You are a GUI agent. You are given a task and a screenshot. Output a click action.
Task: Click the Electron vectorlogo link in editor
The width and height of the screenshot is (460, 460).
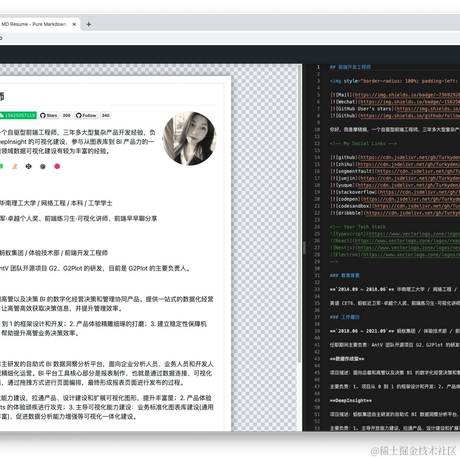411,255
